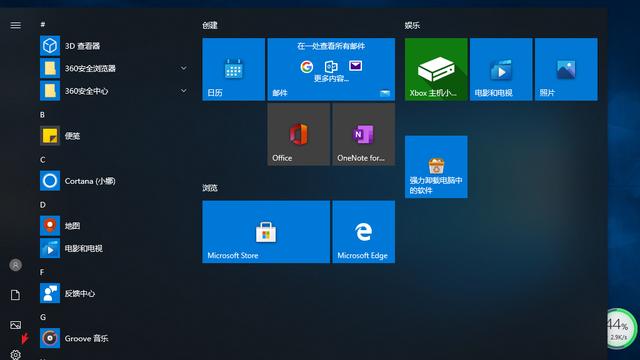The width and height of the screenshot is (640, 360).
Task: Open the Documents icon in sidebar
Action: pyautogui.click(x=16, y=295)
